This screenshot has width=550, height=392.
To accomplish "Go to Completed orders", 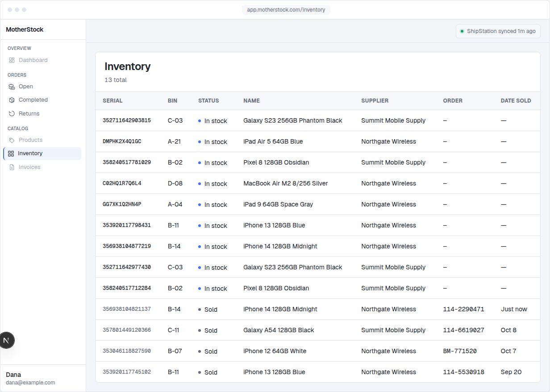I will pyautogui.click(x=42, y=100).
